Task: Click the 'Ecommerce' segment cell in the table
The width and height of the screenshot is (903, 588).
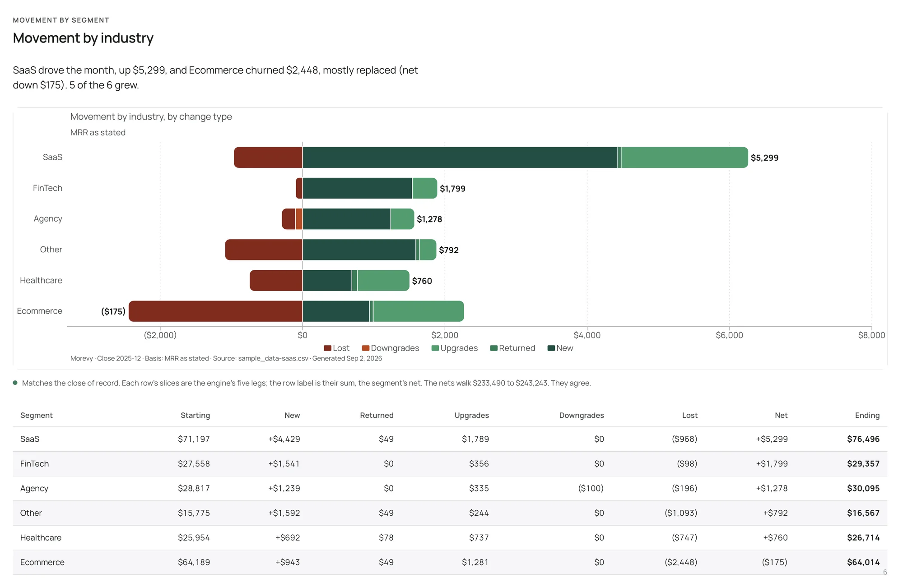Action: tap(42, 562)
